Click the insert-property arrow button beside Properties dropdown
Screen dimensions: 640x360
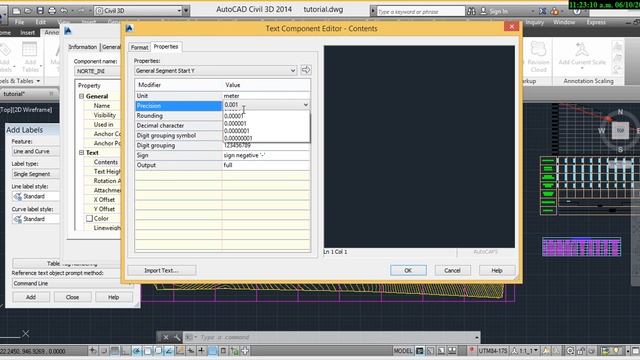coord(306,70)
